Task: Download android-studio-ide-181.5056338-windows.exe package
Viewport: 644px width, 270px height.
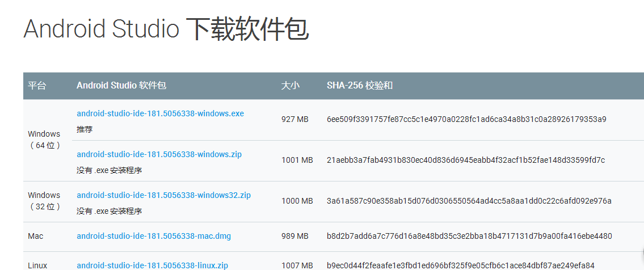Action: click(160, 113)
